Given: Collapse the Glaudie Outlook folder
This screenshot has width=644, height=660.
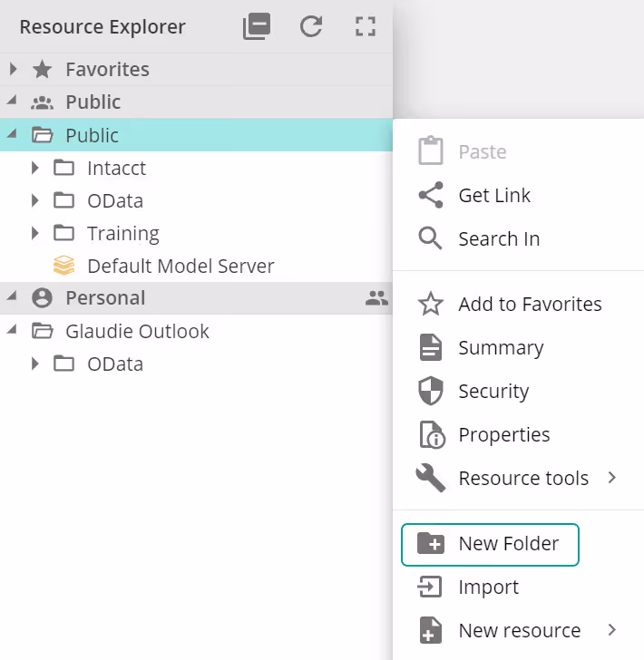Looking at the screenshot, I should coord(13,331).
